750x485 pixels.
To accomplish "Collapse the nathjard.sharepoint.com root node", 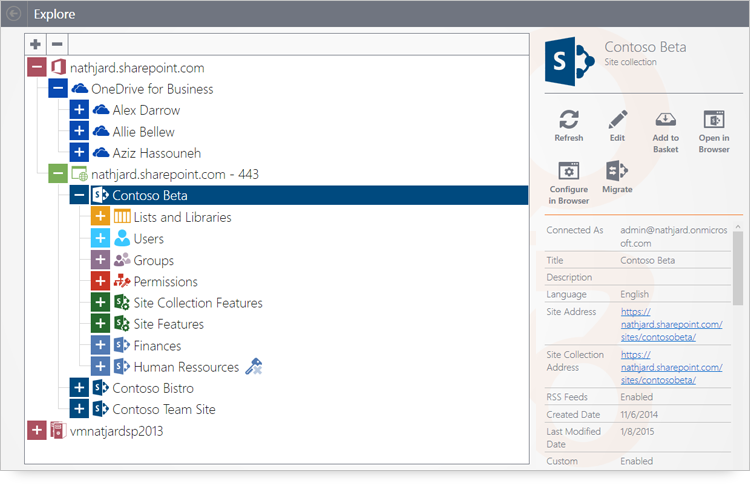I will (36, 67).
